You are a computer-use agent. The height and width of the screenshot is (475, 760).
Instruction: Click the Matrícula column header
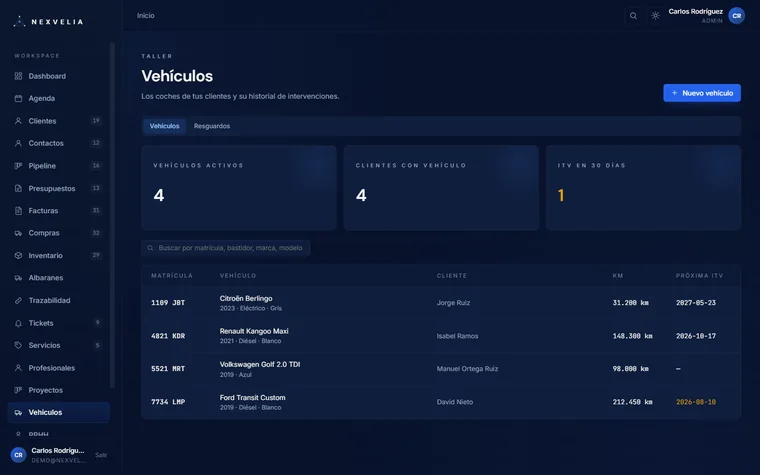tap(172, 275)
